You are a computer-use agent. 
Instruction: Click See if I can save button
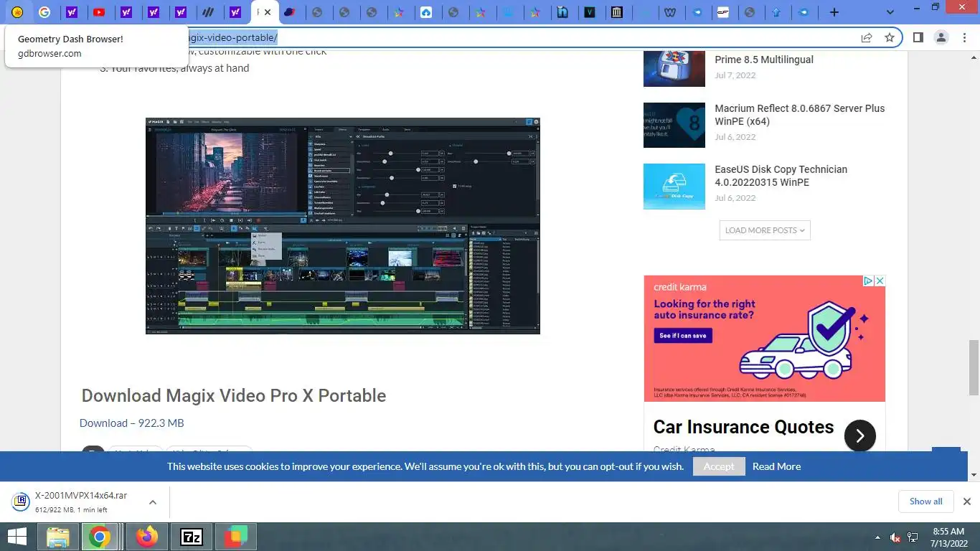(x=683, y=336)
